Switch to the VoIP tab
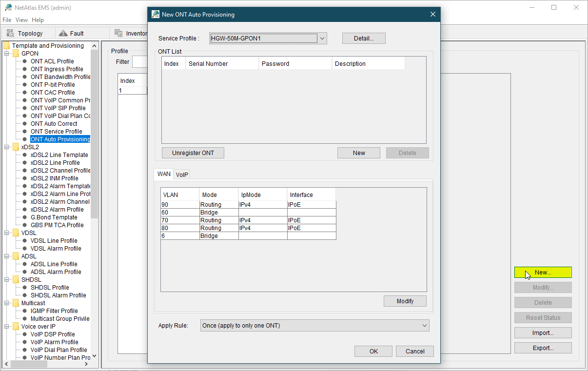Screen dimensions: 588x371 click(x=182, y=175)
